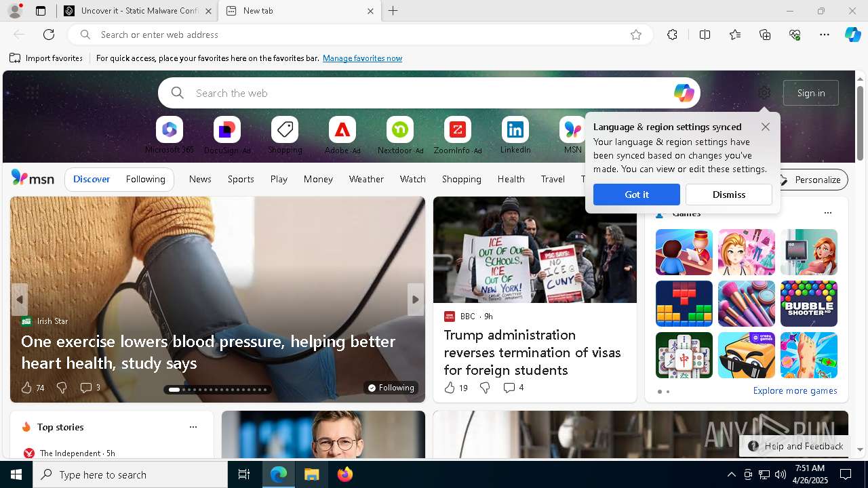Open the Sports category

tap(241, 179)
